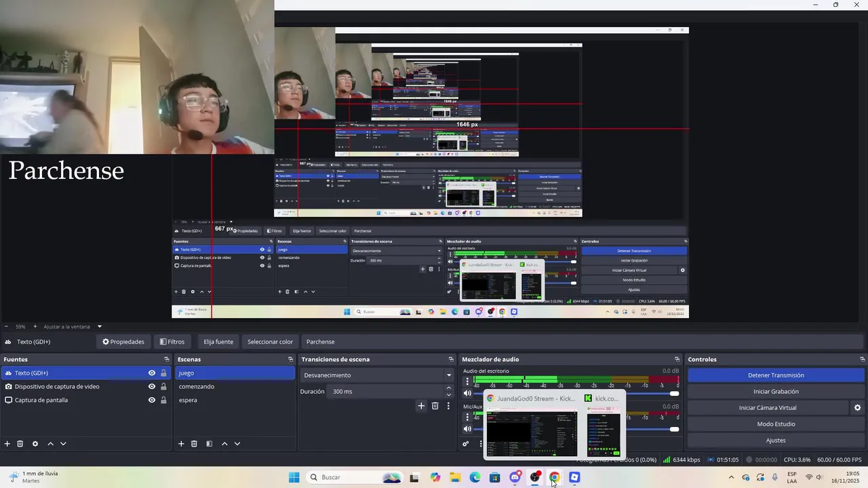Screen dimensions: 868x488
Task: Move selected source down in Fuentes
Action: [63, 444]
